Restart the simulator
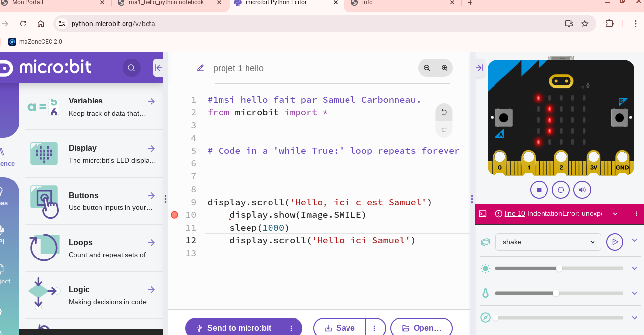 561,190
